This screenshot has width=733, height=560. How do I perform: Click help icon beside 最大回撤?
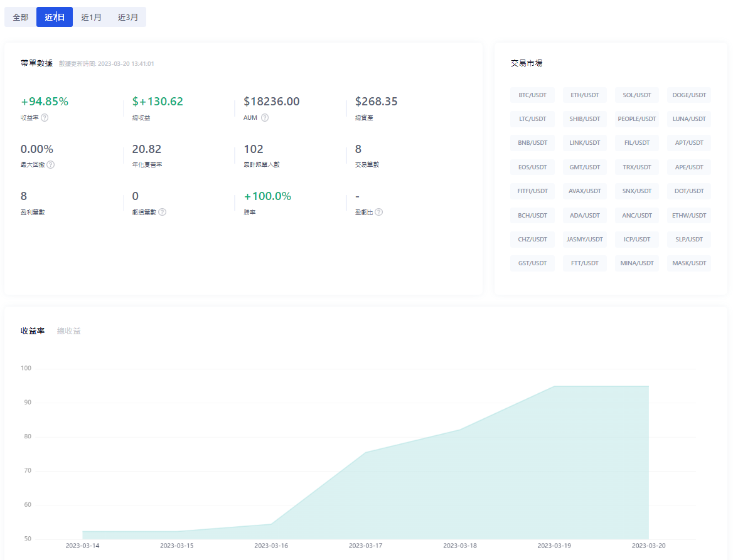(51, 164)
